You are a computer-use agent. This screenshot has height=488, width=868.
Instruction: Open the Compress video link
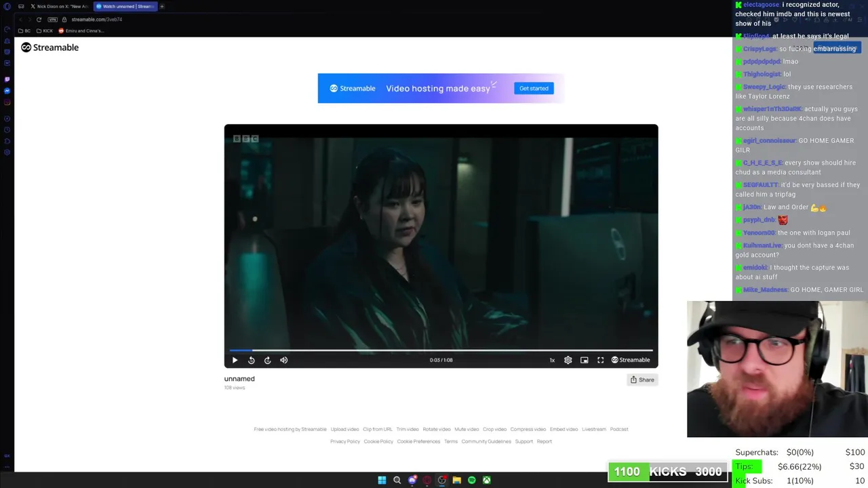click(x=528, y=429)
